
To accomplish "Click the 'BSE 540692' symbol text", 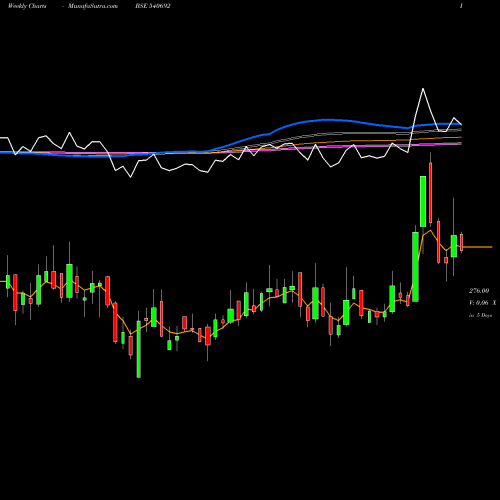I will click(x=153, y=6).
